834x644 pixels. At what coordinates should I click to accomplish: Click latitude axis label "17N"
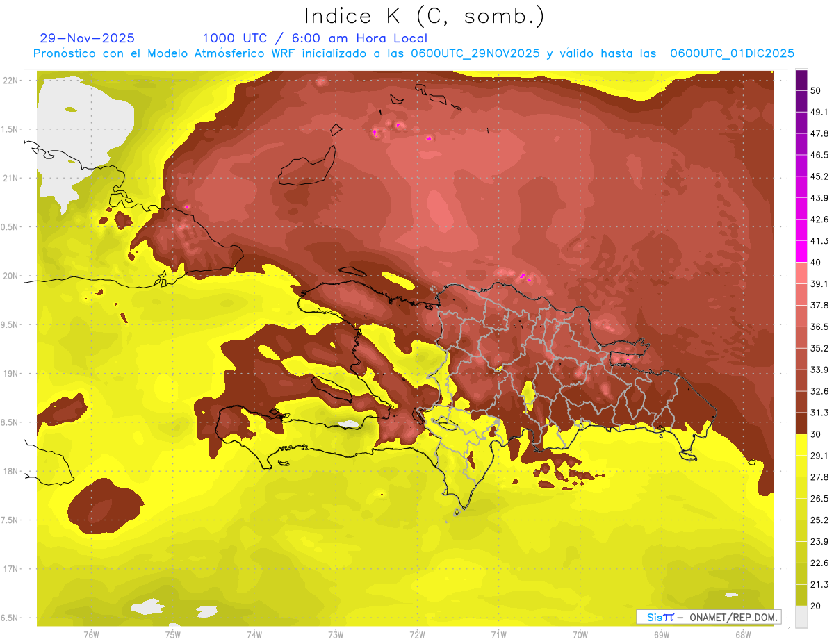tap(10, 569)
